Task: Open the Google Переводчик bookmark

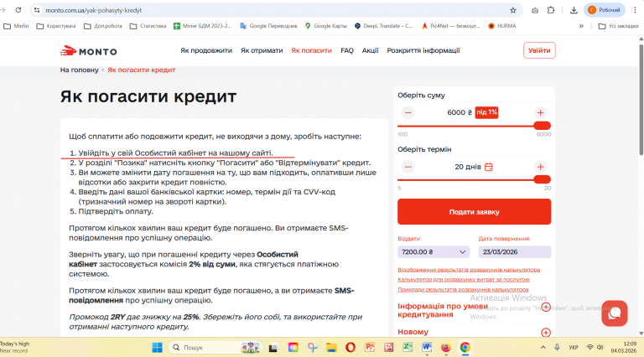Action: [x=268, y=26]
